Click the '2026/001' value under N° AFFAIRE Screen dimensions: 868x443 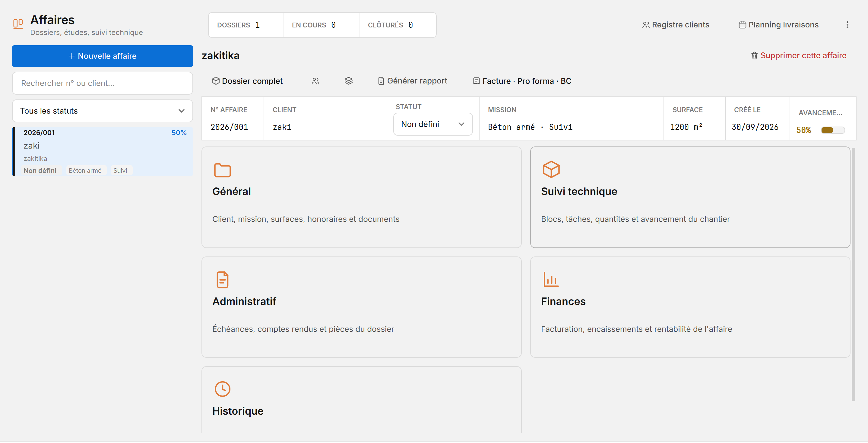tap(229, 127)
